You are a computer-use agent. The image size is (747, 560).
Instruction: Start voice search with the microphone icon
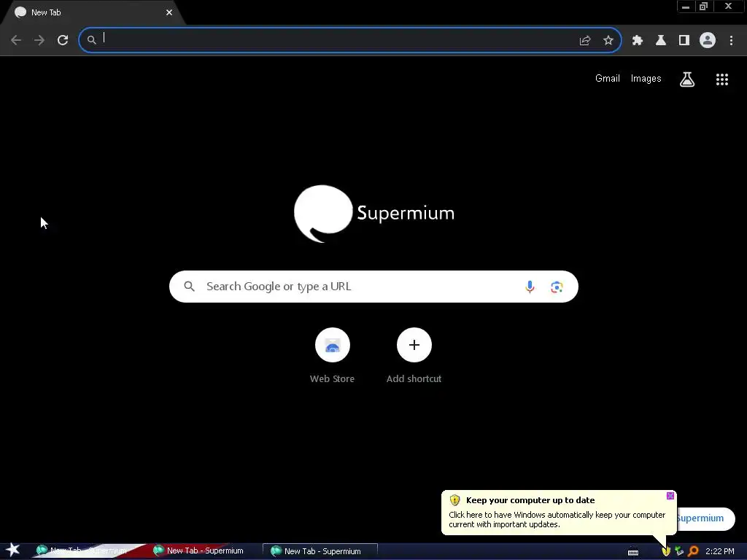click(x=530, y=287)
